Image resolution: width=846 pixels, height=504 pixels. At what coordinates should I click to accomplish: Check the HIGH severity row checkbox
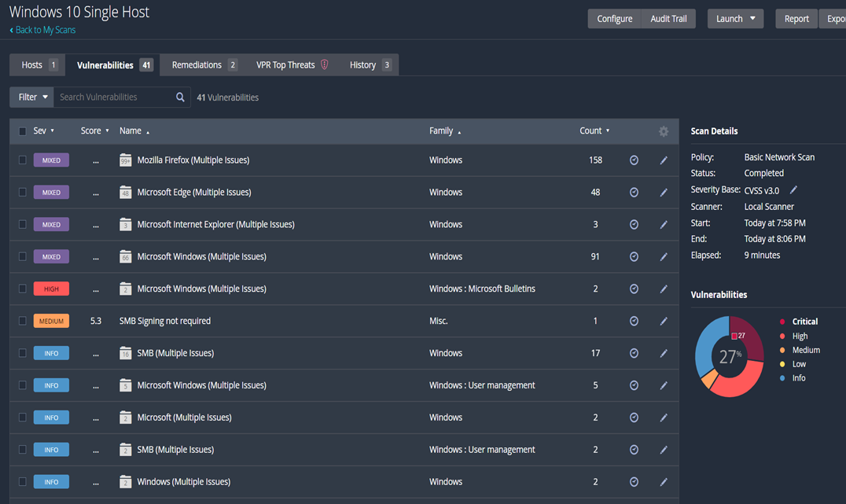[x=22, y=289]
